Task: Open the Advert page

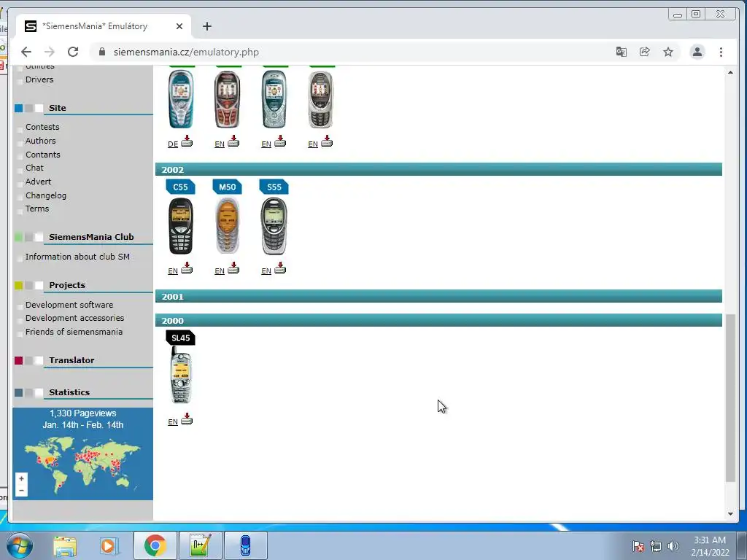Action: (x=38, y=182)
